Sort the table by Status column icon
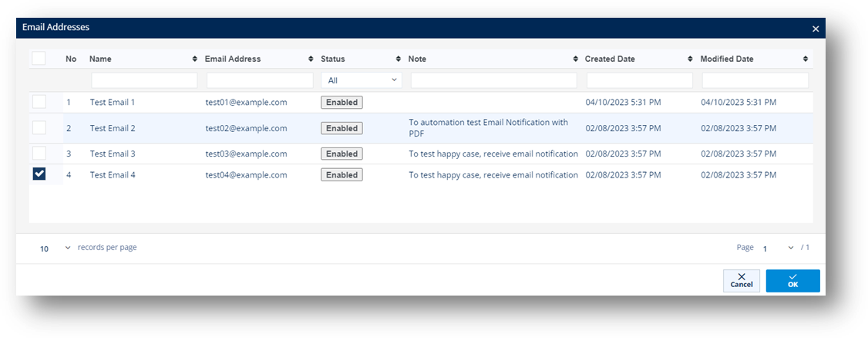Screen dimensions: 868x338 tap(399, 59)
